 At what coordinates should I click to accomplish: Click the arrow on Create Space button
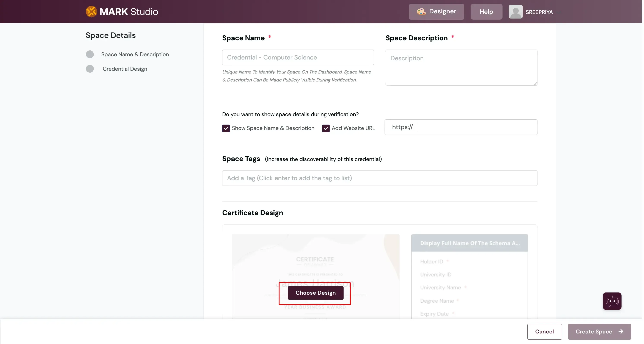pyautogui.click(x=621, y=331)
